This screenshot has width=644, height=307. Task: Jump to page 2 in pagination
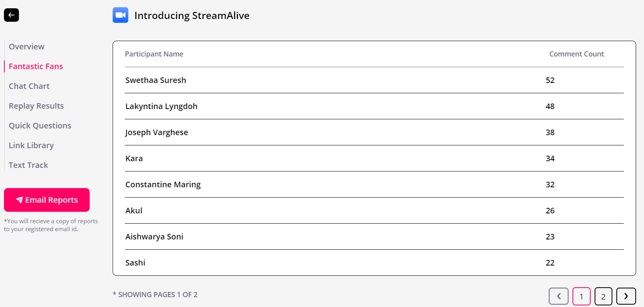(603, 296)
